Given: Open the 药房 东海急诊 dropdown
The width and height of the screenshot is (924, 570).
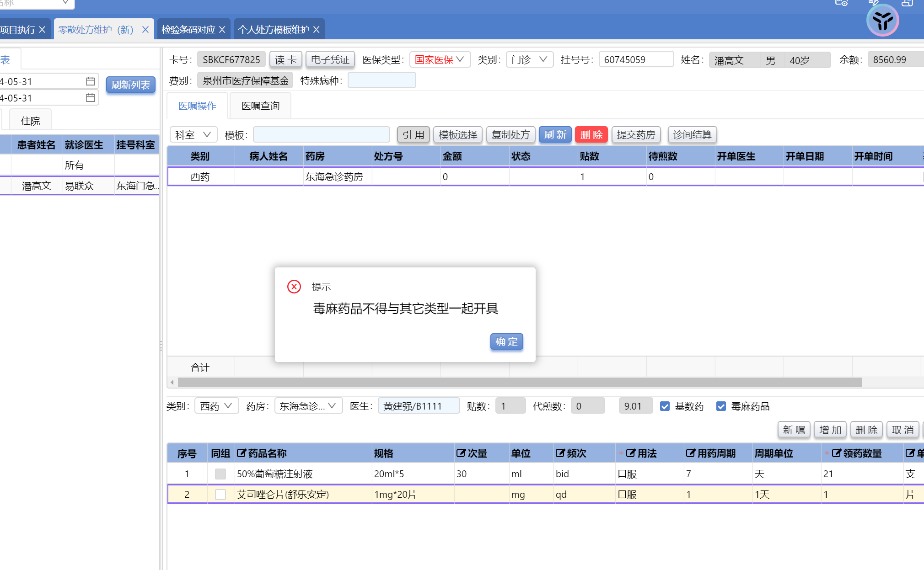Looking at the screenshot, I should coord(308,406).
